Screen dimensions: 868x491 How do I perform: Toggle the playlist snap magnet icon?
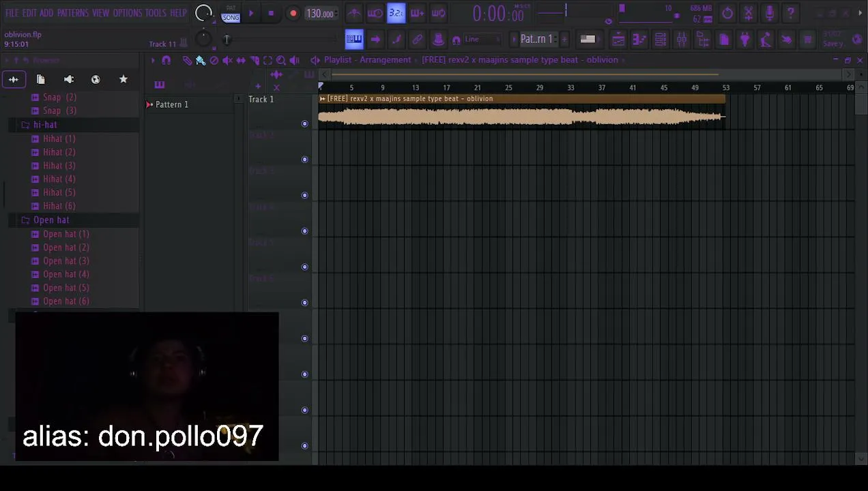coord(166,60)
